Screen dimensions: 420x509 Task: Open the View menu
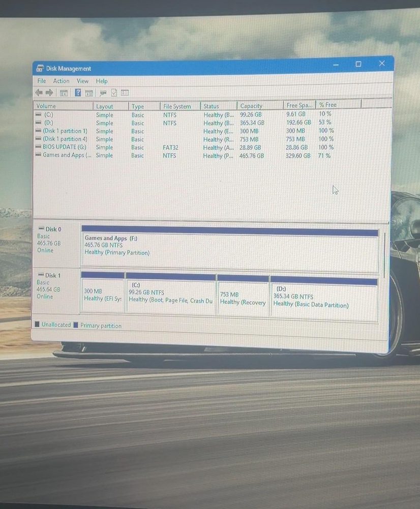tap(82, 81)
